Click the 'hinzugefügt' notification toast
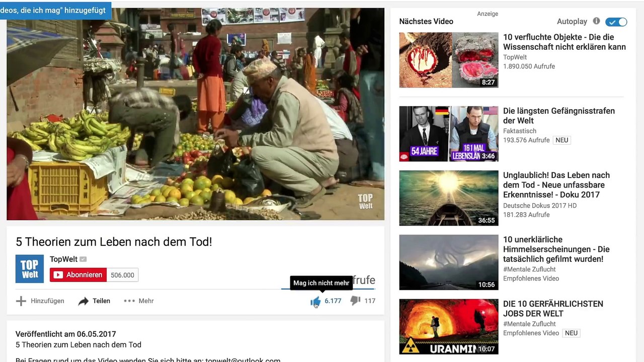The image size is (644, 362). point(55,10)
